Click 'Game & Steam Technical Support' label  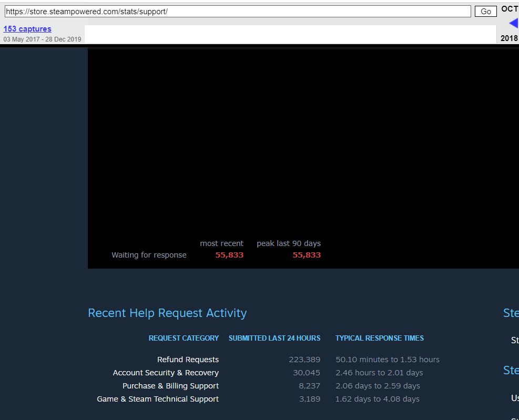coord(158,399)
